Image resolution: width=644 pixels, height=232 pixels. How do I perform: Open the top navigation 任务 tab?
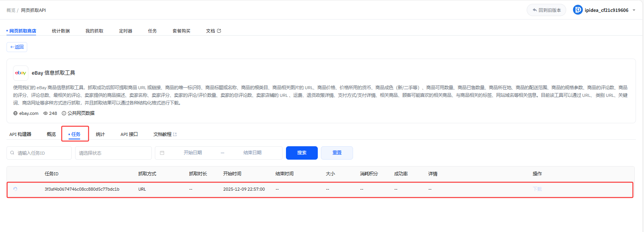pos(152,31)
